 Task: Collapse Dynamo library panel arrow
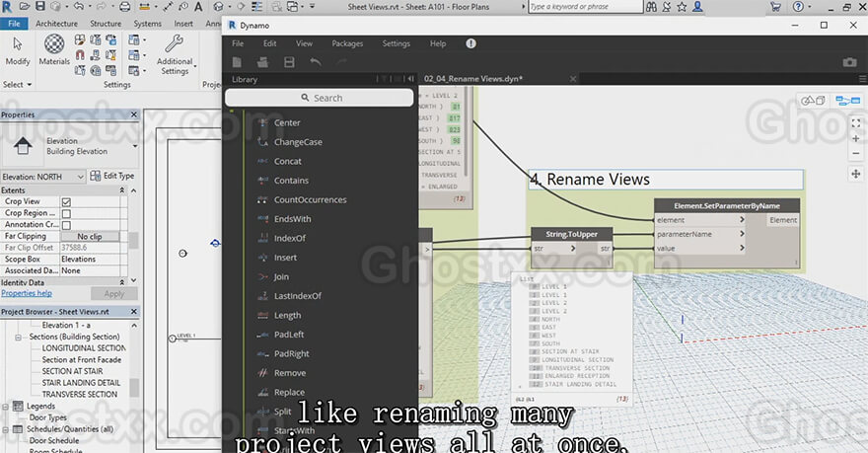(x=410, y=79)
